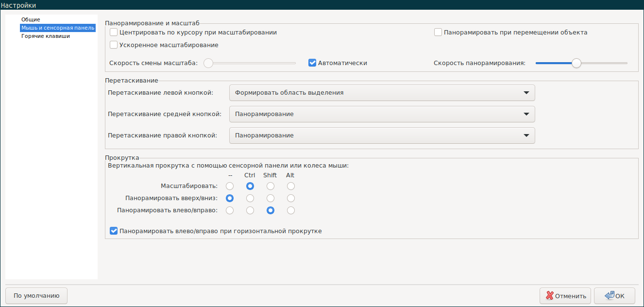Open the 'Горячие клавиши' settings section
Viewport: 644px width, 307px height.
pos(44,36)
